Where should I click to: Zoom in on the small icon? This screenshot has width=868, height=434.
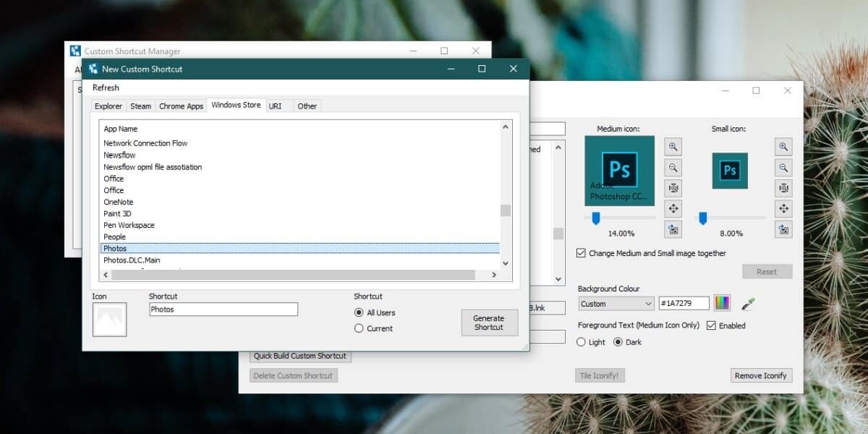783,147
